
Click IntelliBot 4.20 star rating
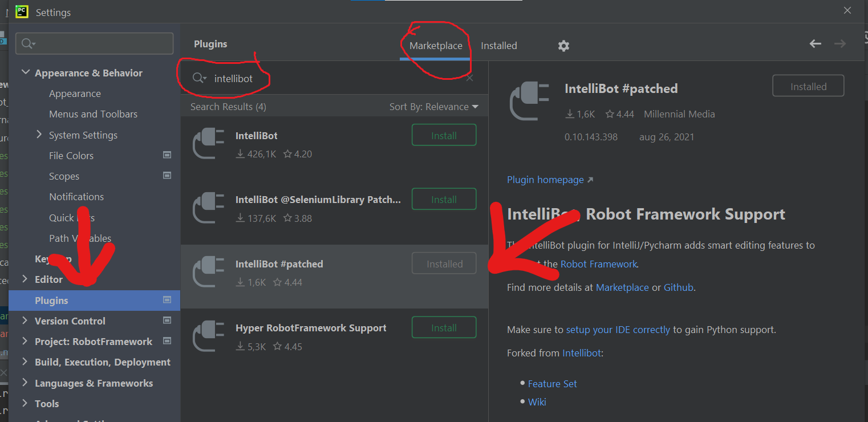pyautogui.click(x=298, y=154)
